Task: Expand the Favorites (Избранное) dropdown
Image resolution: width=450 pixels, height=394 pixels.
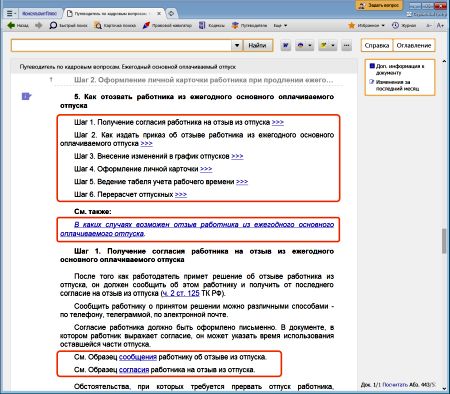Action: tap(383, 25)
